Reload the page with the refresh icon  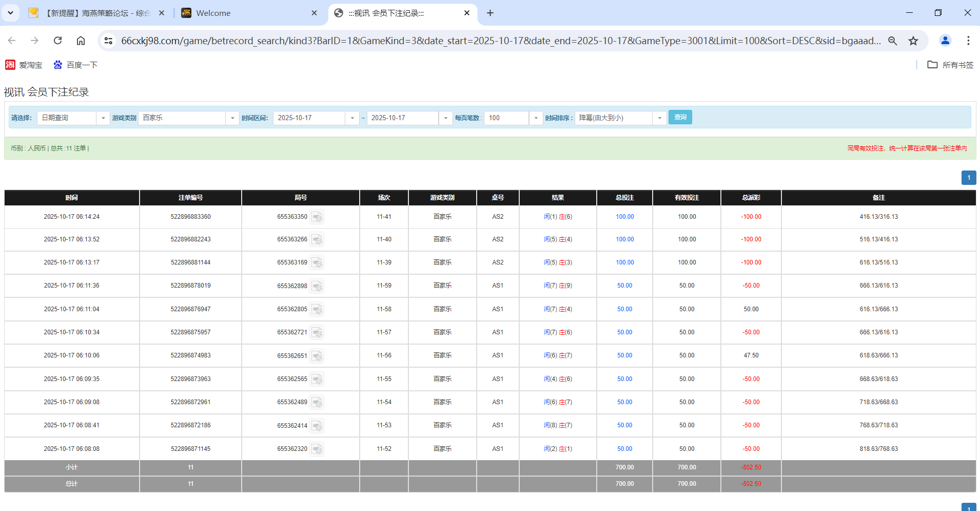tap(57, 41)
